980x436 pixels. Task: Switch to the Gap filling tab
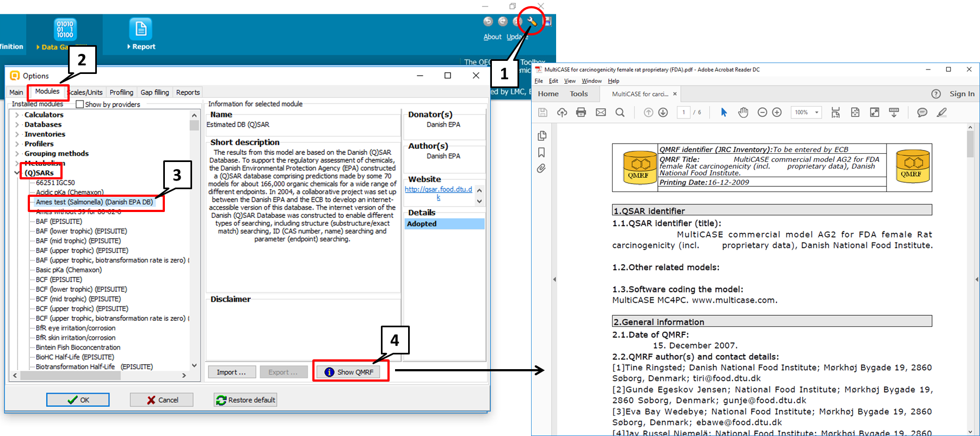pos(155,92)
